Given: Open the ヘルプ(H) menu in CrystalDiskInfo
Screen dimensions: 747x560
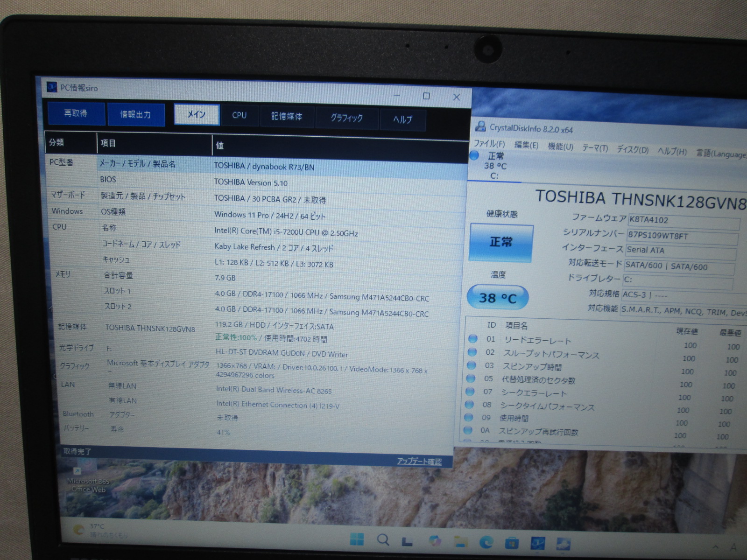Looking at the screenshot, I should tap(672, 151).
